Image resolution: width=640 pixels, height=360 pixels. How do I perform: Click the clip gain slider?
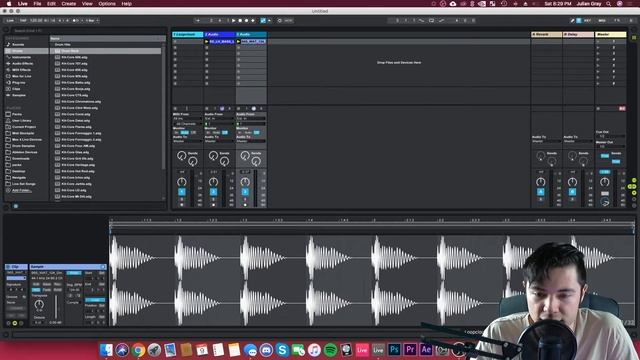56,307
